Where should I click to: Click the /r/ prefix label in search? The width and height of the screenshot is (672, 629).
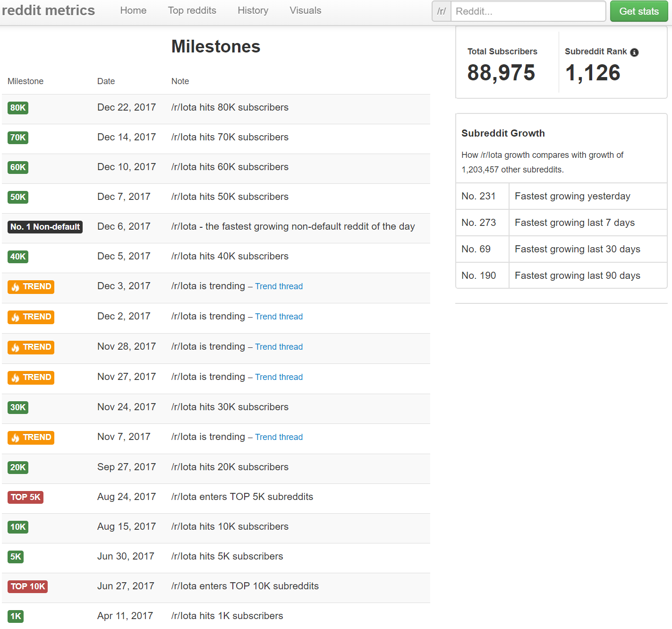442,11
